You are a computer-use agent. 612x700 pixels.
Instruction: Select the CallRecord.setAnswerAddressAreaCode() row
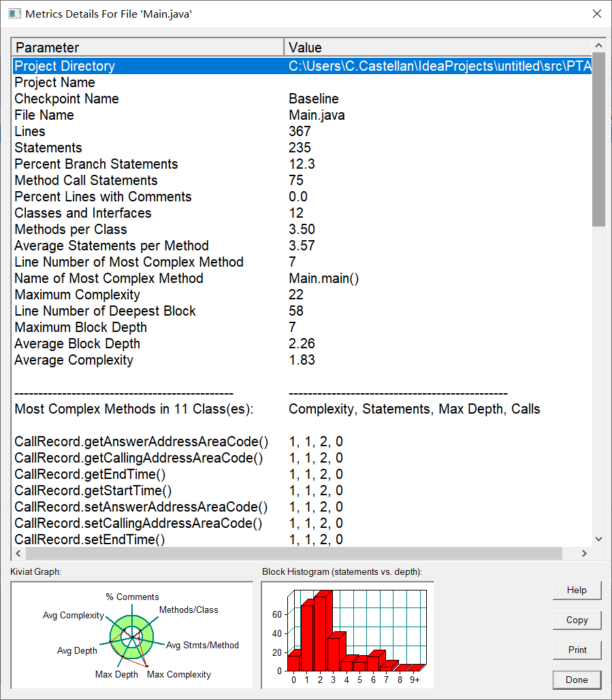[x=302, y=507]
